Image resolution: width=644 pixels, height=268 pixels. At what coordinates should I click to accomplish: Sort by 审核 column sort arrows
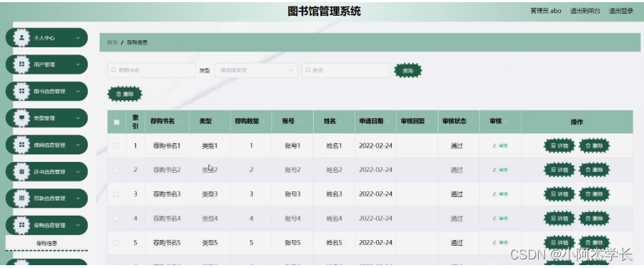pos(506,122)
